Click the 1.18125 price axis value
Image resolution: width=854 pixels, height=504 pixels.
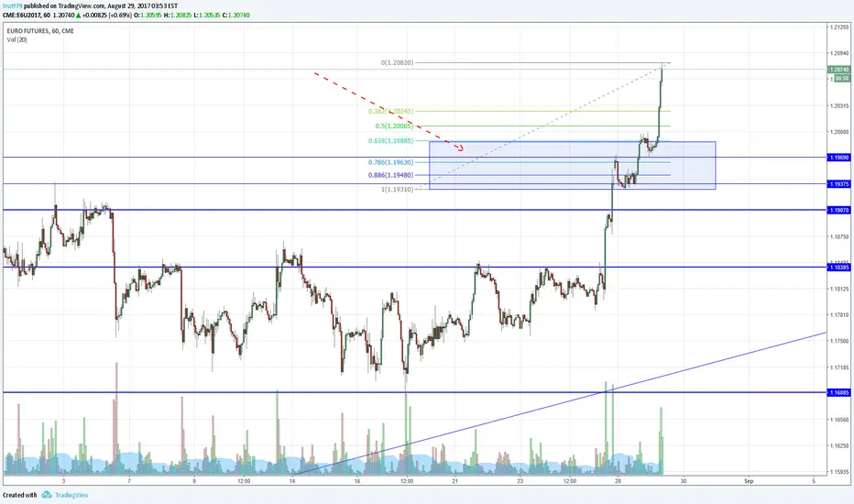839,289
